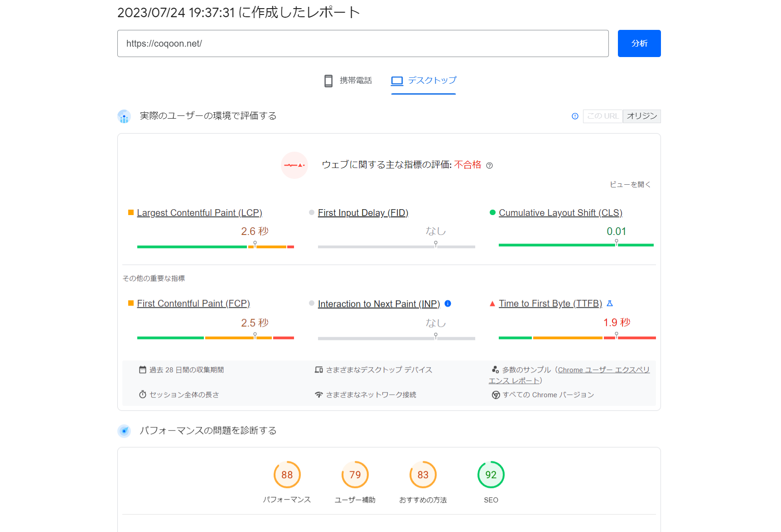The height and width of the screenshot is (532, 781).
Task: Click the TTFB distribution bar
Action: pyautogui.click(x=577, y=338)
